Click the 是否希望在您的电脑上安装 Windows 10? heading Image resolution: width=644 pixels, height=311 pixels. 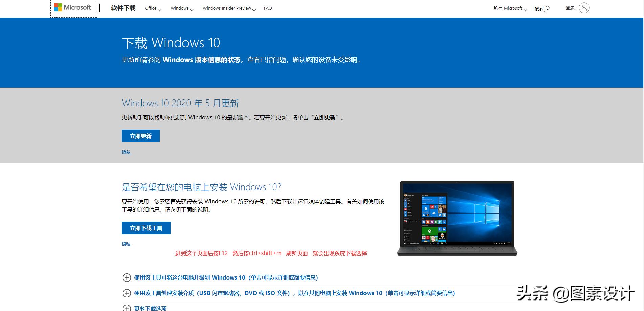coord(201,187)
